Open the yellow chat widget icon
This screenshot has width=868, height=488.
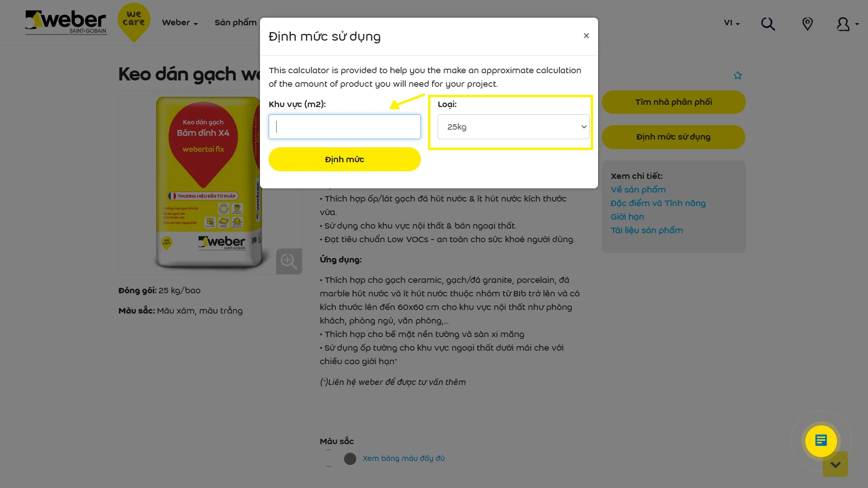[x=821, y=441]
